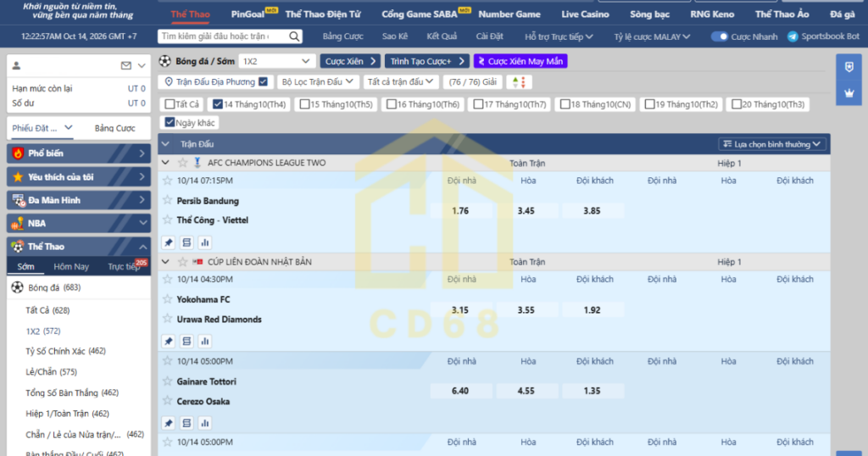
Task: Select the Trực tiếp tab
Action: [x=124, y=266]
